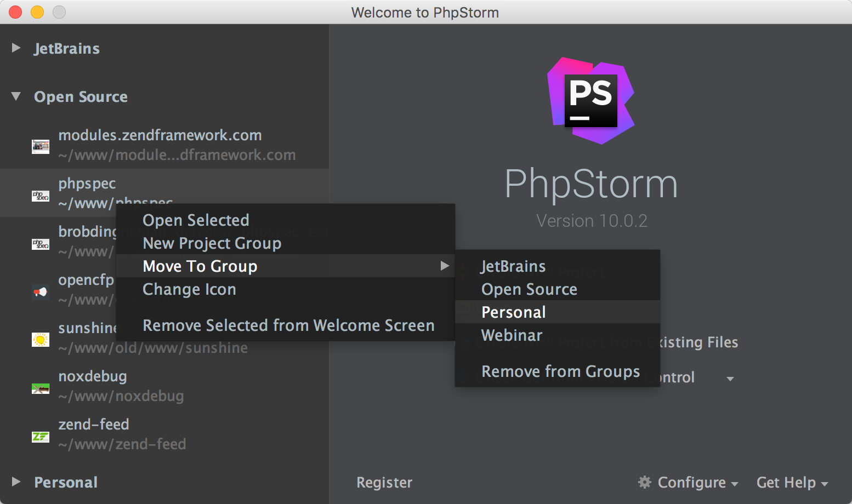The height and width of the screenshot is (504, 852).
Task: Click the sunshine project sun icon
Action: pos(41,340)
